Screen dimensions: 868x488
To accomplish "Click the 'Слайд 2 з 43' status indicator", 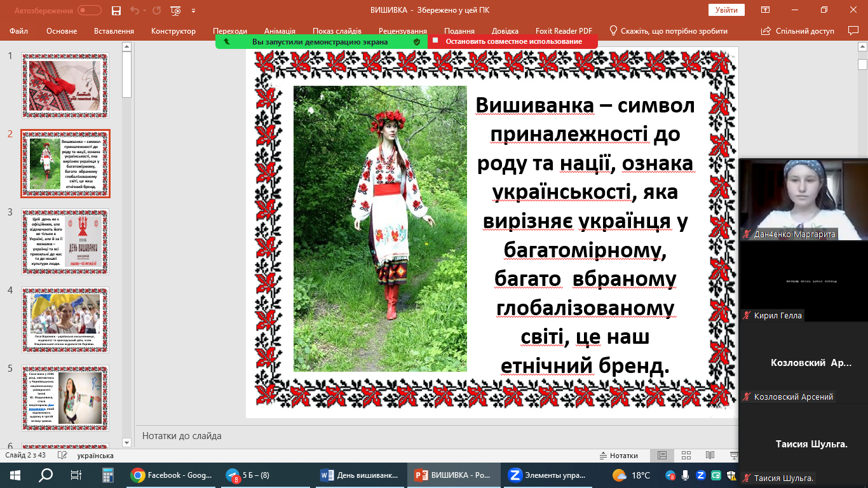I will coord(25,456).
